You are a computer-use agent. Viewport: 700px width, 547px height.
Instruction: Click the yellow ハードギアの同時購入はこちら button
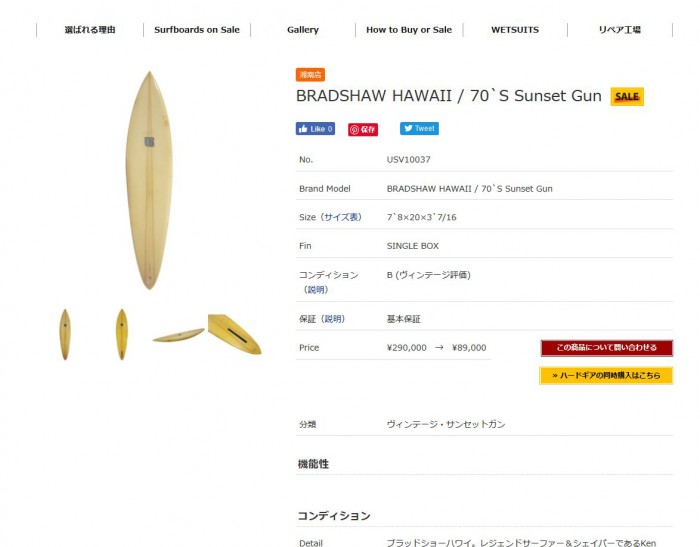coord(606,376)
